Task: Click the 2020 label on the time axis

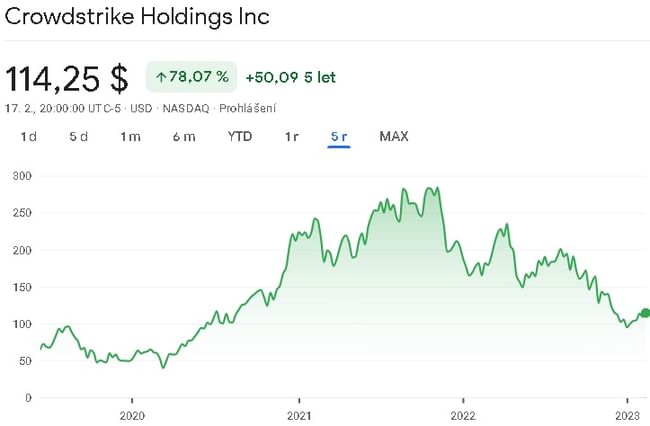Action: tap(133, 414)
